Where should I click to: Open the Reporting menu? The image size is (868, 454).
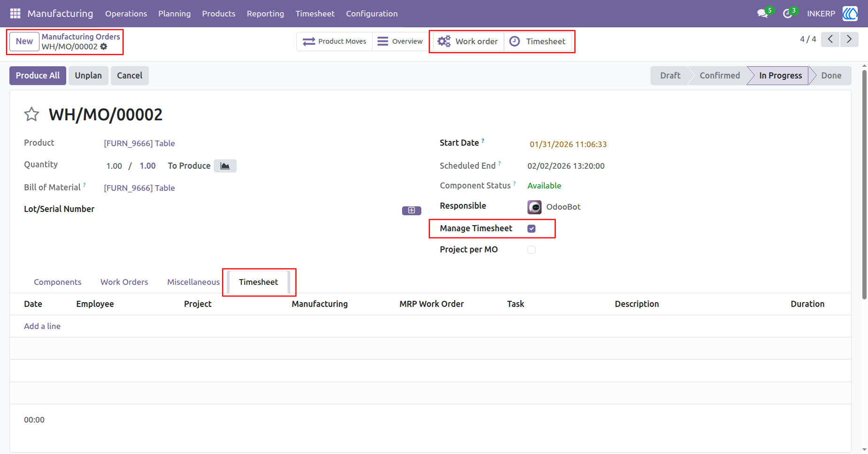pos(265,14)
